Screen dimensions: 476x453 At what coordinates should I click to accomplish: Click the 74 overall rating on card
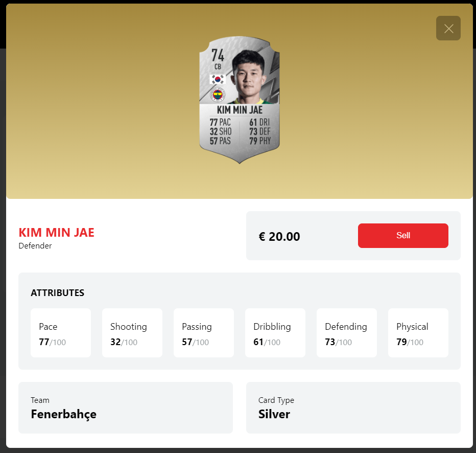coord(218,55)
